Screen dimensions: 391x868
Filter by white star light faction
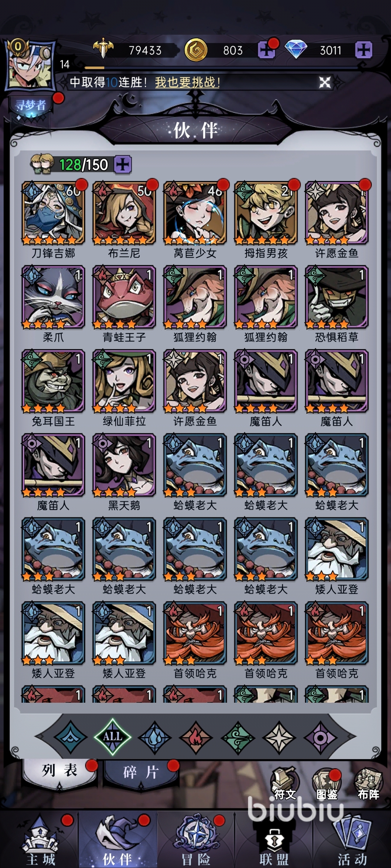pos(279,737)
